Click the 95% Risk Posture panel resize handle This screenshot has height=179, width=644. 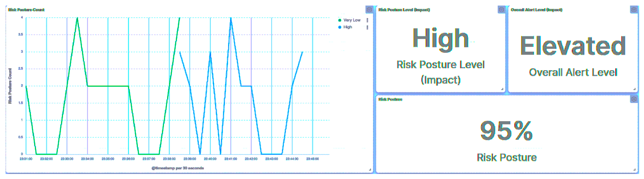(634, 170)
